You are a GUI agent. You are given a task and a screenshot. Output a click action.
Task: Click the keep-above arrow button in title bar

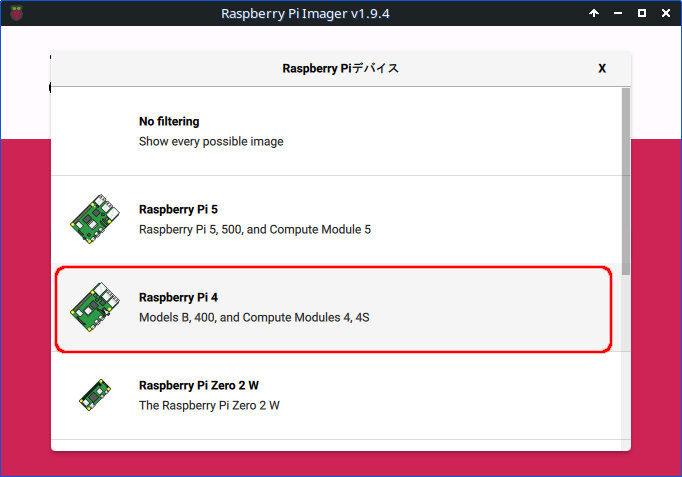coord(594,13)
